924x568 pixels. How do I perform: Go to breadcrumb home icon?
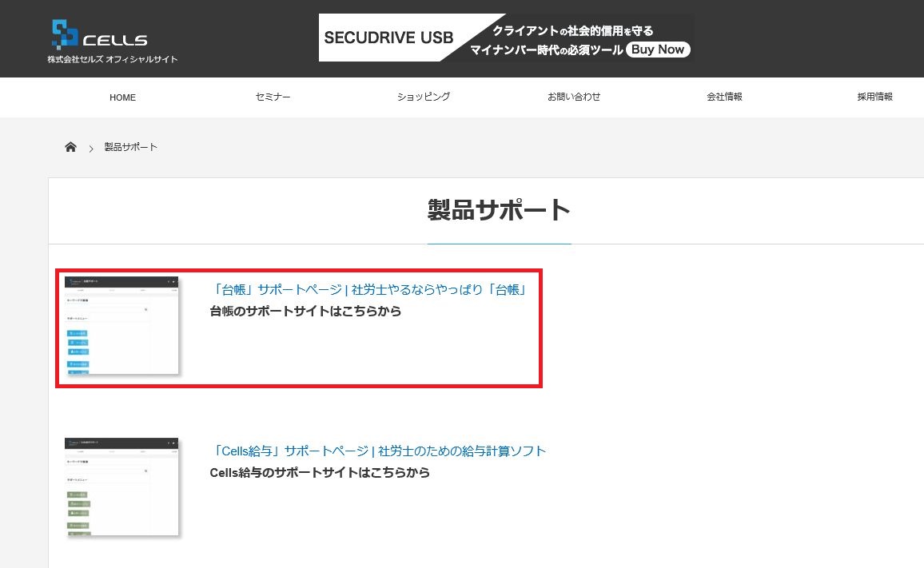70,147
